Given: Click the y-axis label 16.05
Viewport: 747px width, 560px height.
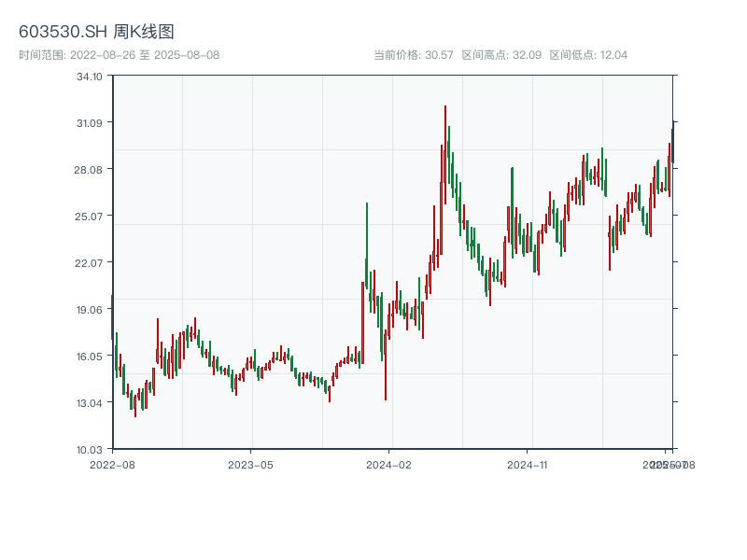Looking at the screenshot, I should point(90,357).
